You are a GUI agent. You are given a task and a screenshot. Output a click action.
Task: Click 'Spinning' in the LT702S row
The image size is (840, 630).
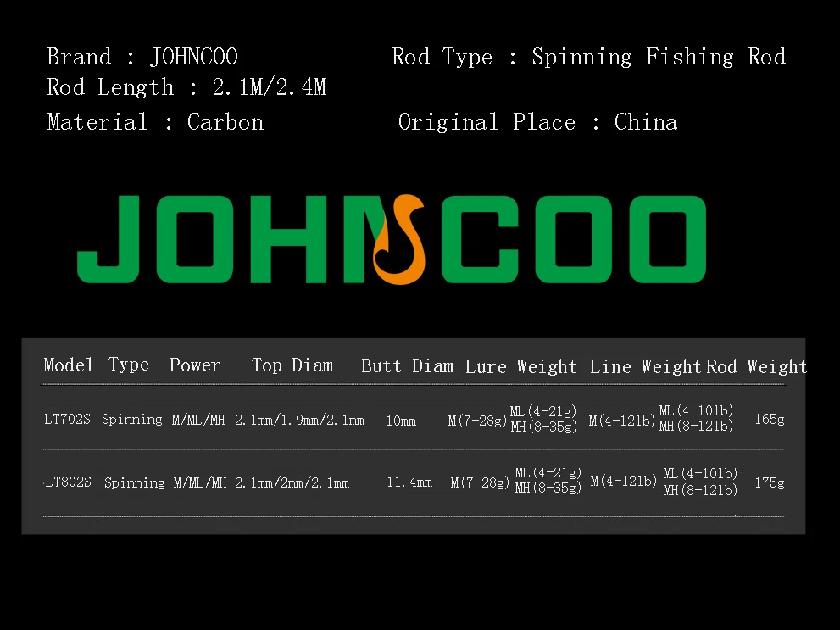(131, 420)
